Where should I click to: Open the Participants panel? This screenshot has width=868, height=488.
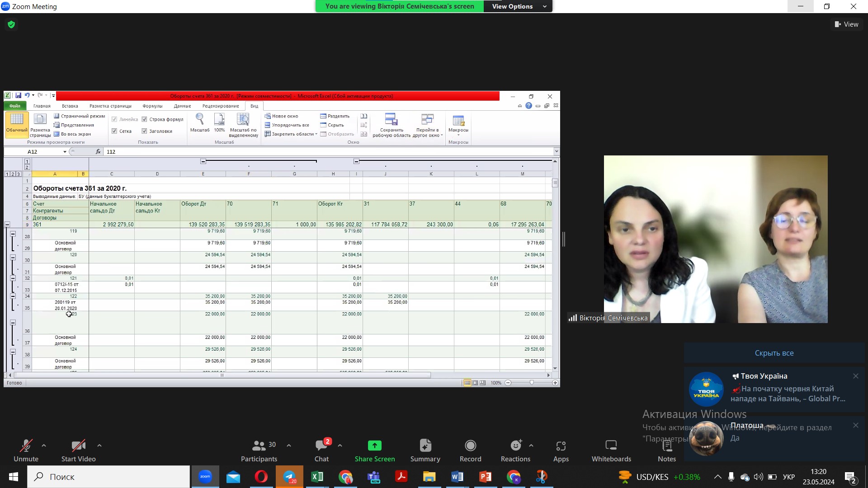click(x=259, y=450)
